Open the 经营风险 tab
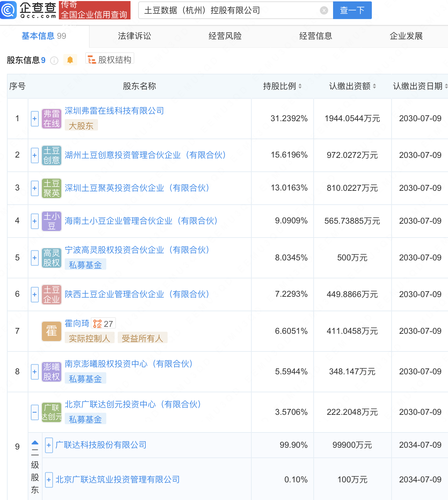This screenshot has width=448, height=500. (225, 36)
